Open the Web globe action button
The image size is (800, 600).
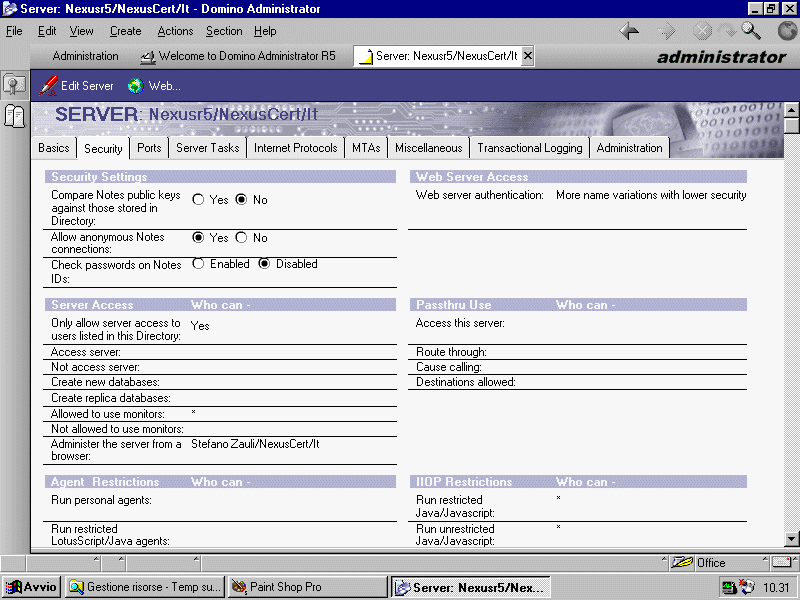154,86
